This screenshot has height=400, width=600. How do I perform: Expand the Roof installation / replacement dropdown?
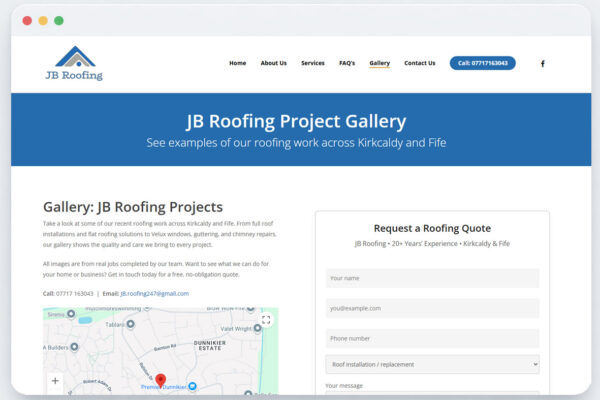432,364
